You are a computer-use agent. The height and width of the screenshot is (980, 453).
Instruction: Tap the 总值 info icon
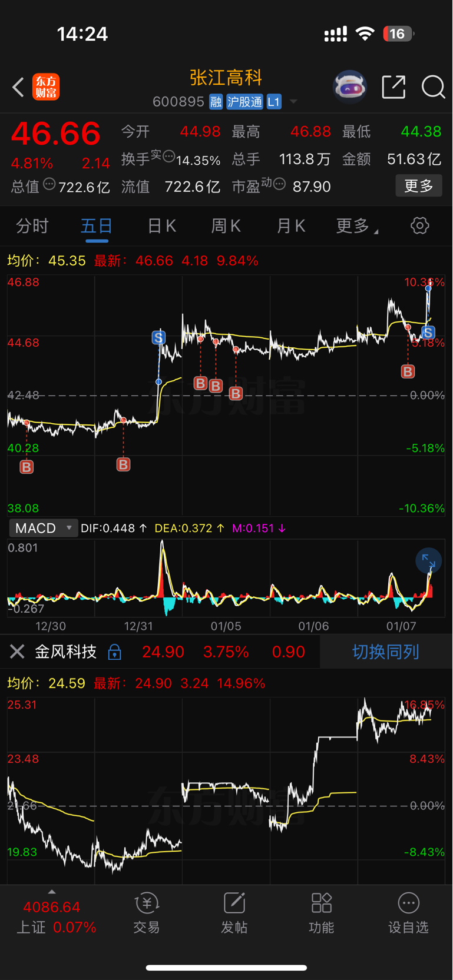[49, 184]
